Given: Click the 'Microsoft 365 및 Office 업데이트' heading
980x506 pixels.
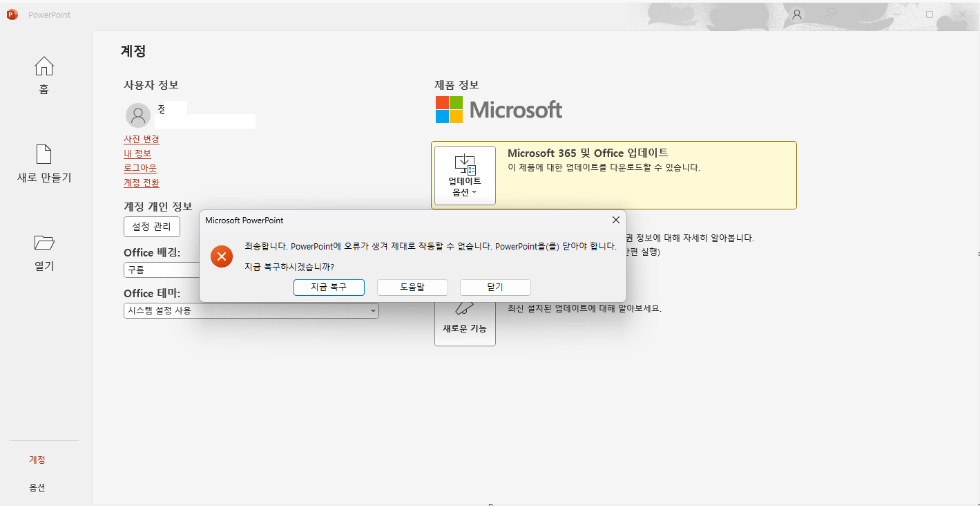Looking at the screenshot, I should pos(588,153).
